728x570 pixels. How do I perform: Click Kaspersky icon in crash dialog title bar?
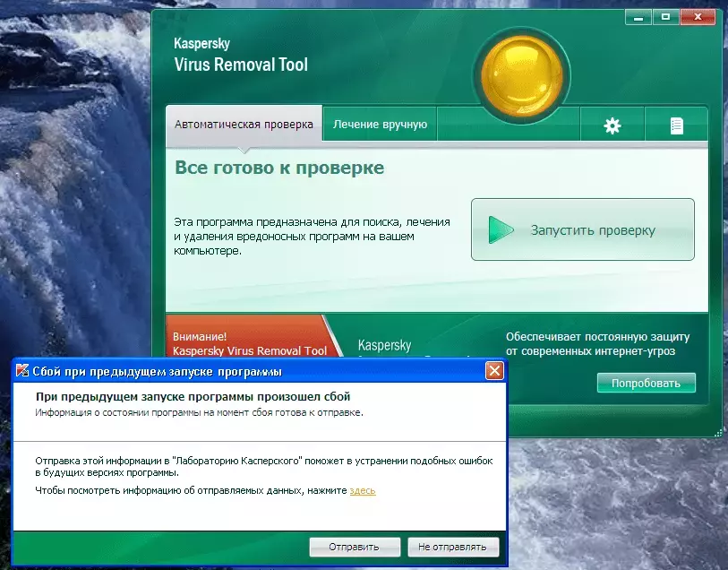22,371
